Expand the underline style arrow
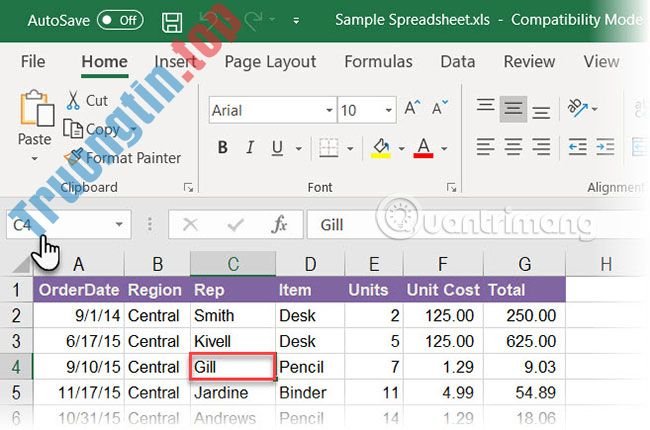 pos(298,148)
